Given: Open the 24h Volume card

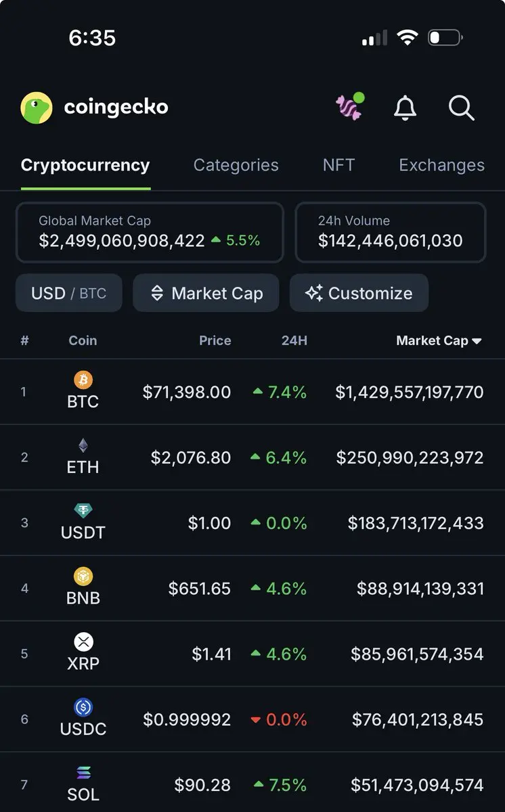Looking at the screenshot, I should click(391, 232).
